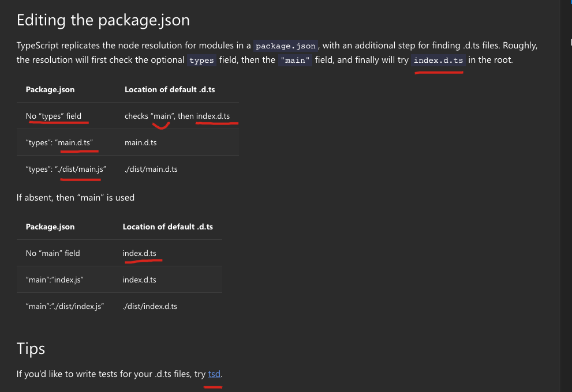Screen dimensions: 572x392
Task: Select the "types": "./dist/main.js" table cell
Action: (66, 169)
